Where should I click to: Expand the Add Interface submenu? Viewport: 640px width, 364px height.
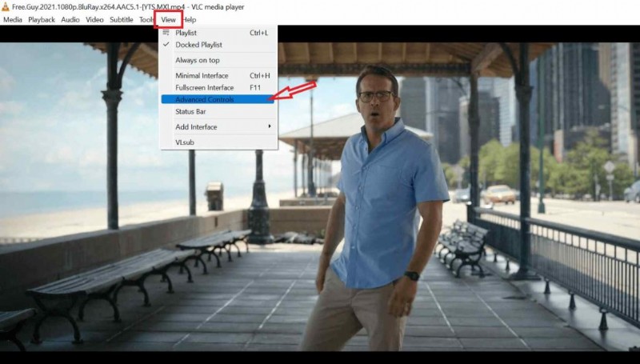point(218,127)
